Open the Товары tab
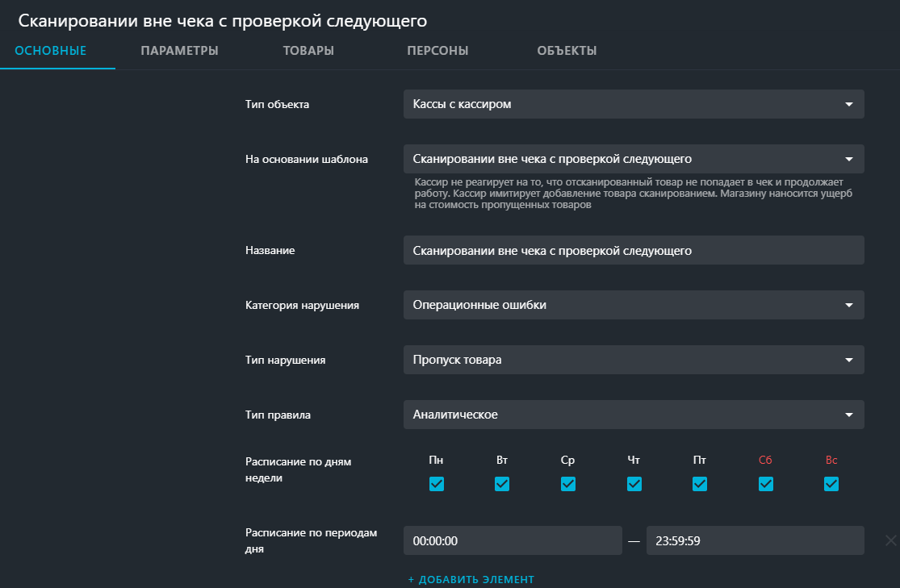The image size is (900, 588). 308,51
